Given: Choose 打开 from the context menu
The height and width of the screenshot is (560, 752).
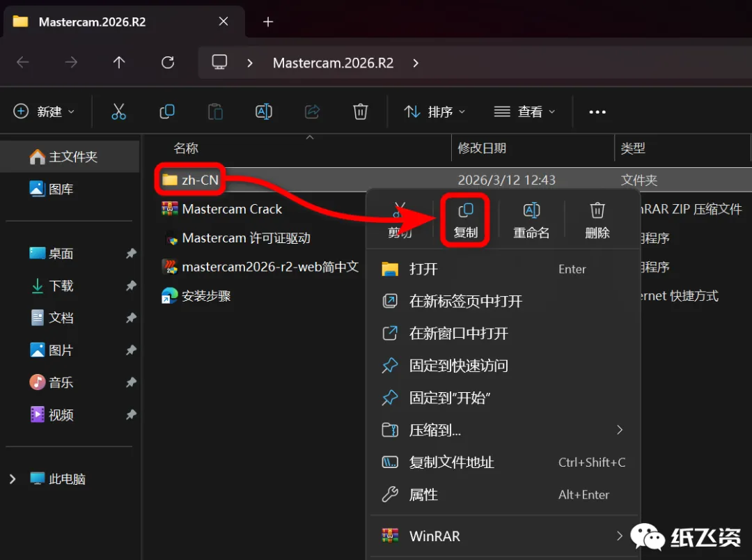Looking at the screenshot, I should tap(503, 269).
